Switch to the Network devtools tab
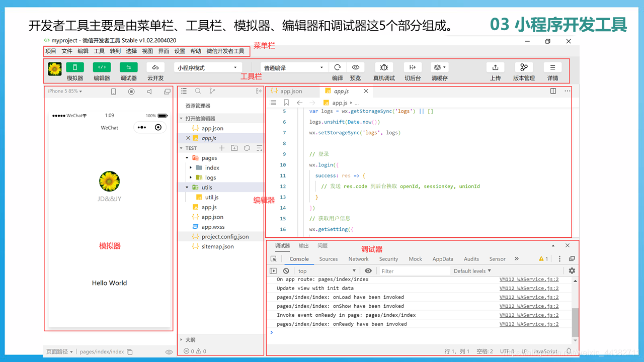This screenshot has width=644, height=362. point(358,259)
